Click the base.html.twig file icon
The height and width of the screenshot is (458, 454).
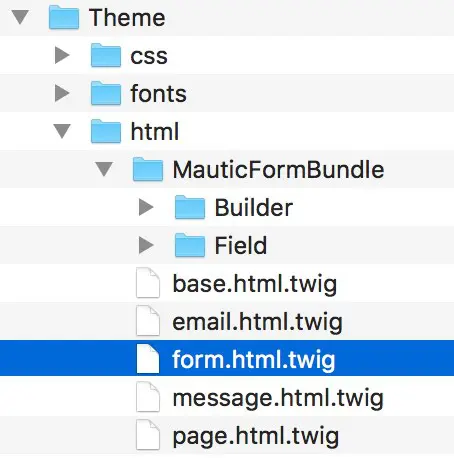(x=148, y=283)
